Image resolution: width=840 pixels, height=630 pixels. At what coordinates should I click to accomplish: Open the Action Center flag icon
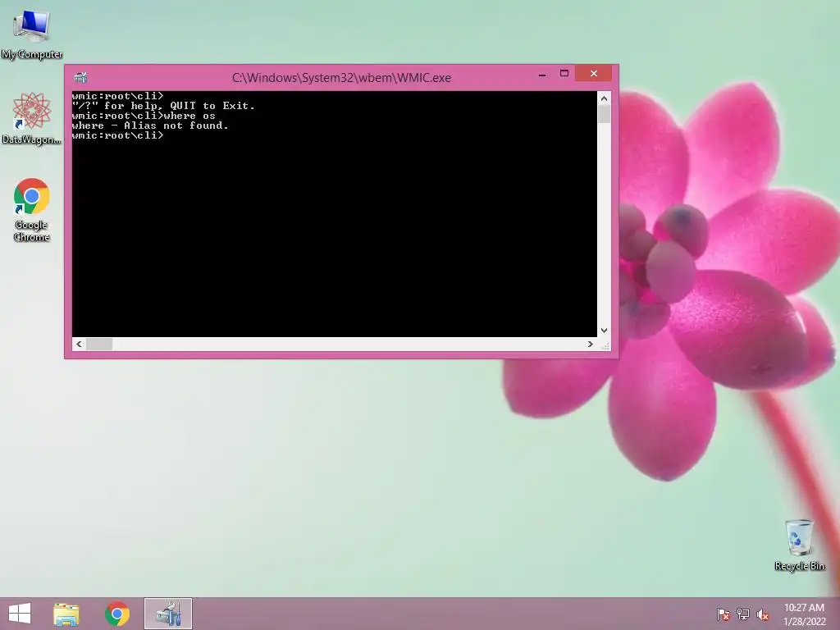click(x=723, y=614)
